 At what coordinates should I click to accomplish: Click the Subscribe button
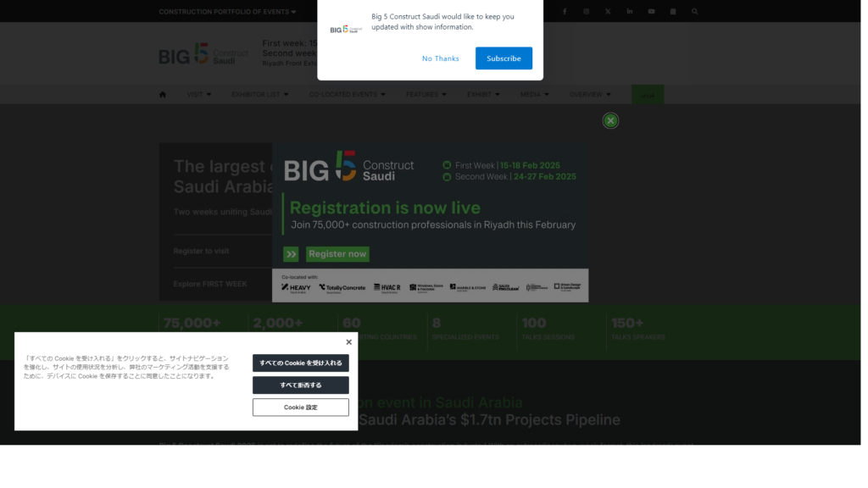pos(504,58)
